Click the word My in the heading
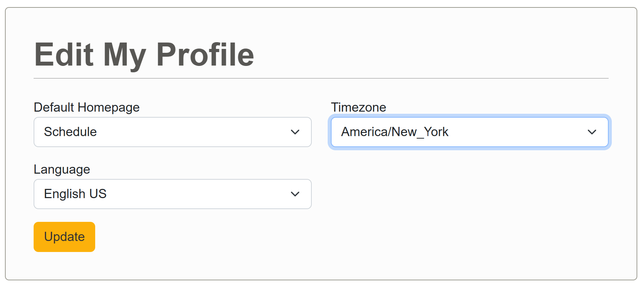Screen dimensions: 644x286 (124, 55)
